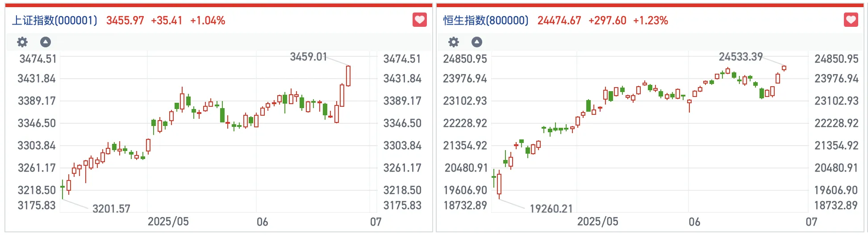Click the 3459.01 high marker label
The width and height of the screenshot is (868, 235).
click(x=309, y=57)
